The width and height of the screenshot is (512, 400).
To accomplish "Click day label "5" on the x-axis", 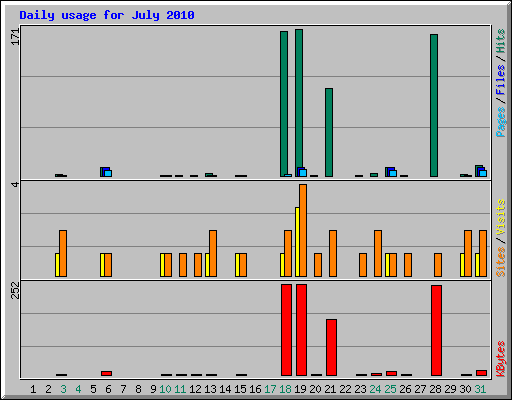I will [93, 389].
